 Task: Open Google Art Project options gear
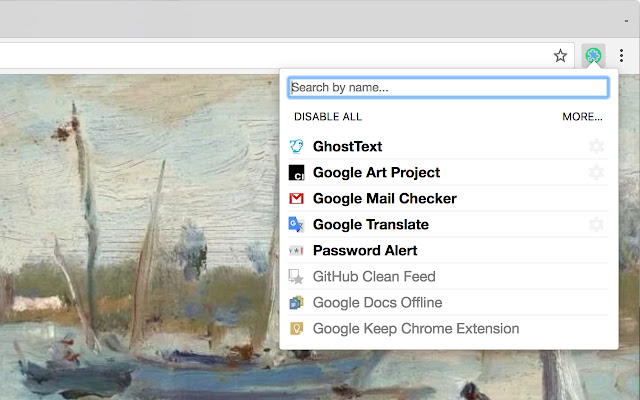point(597,173)
